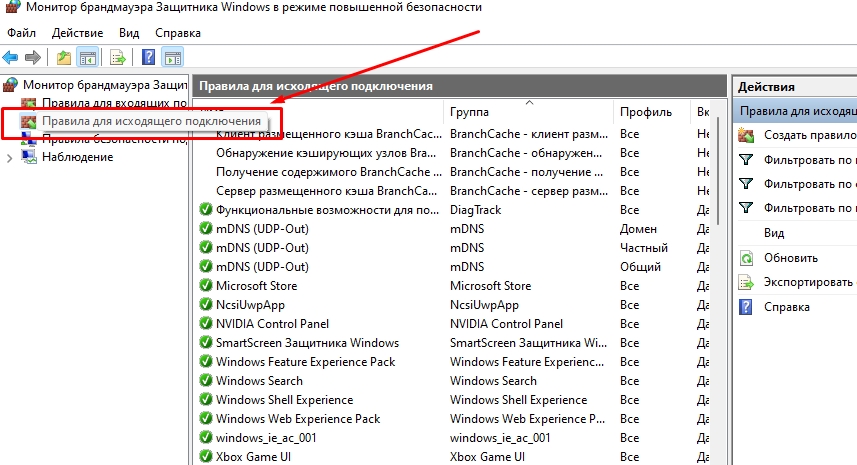Image resolution: width=857 pixels, height=465 pixels.
Task: Open help via toolbar question mark icon
Action: (148, 57)
